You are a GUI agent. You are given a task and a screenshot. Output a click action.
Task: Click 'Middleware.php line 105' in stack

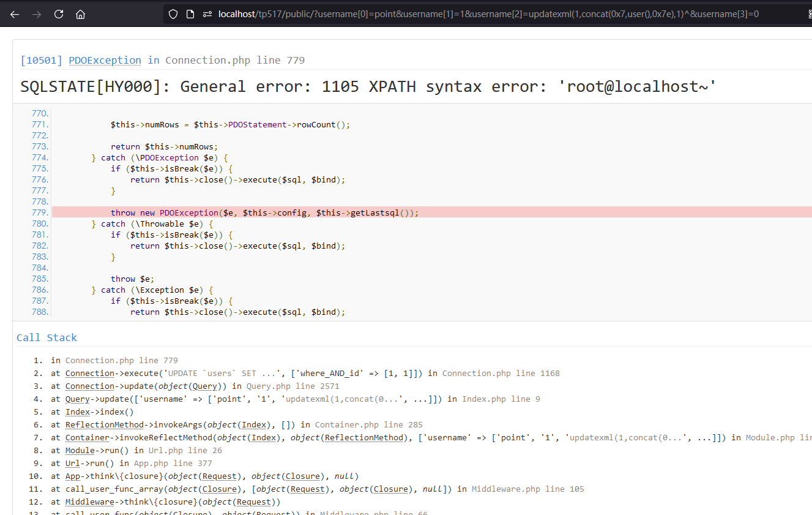(x=528, y=489)
